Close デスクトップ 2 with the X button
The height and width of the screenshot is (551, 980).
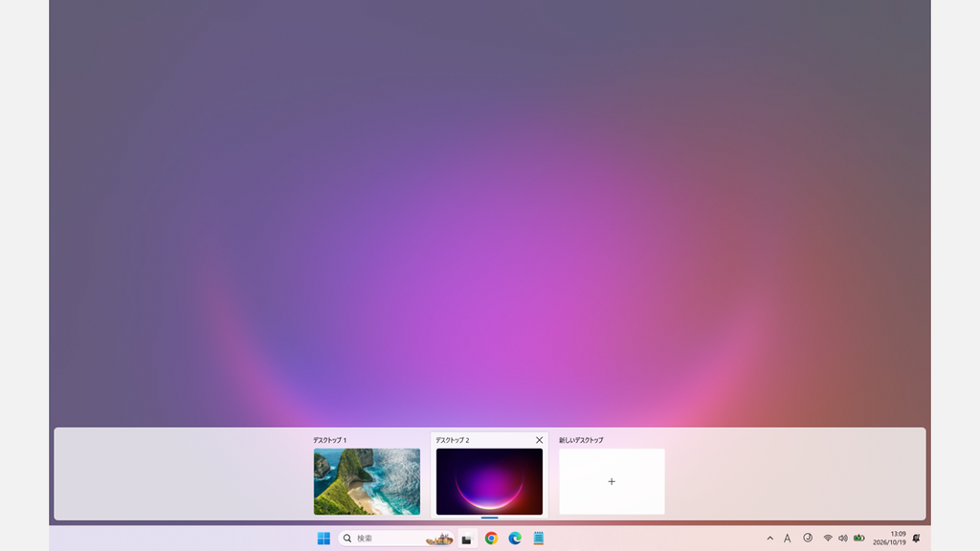(540, 440)
